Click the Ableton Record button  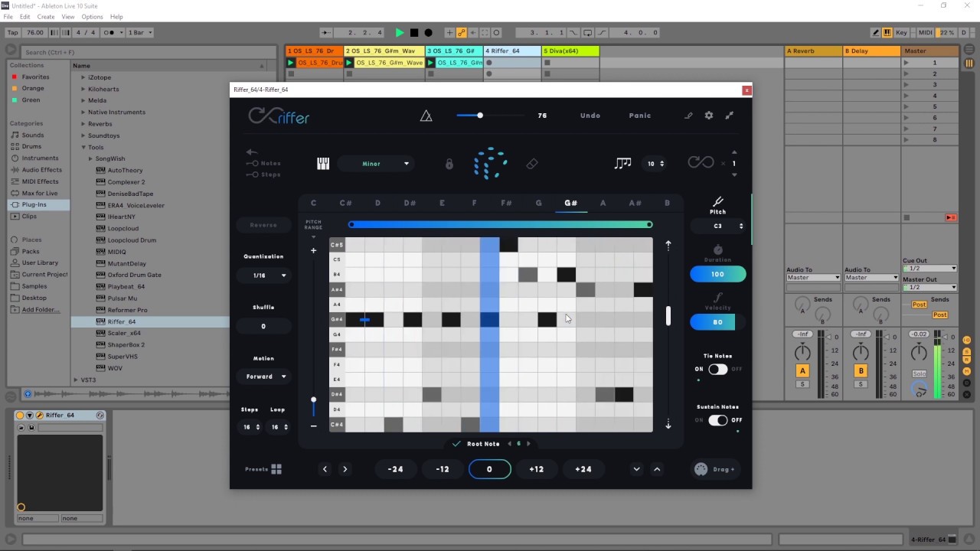click(428, 32)
